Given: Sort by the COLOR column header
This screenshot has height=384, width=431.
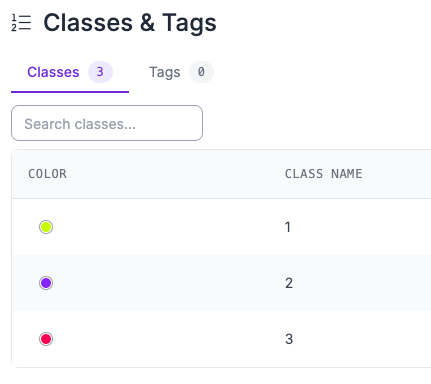Looking at the screenshot, I should 47,174.
